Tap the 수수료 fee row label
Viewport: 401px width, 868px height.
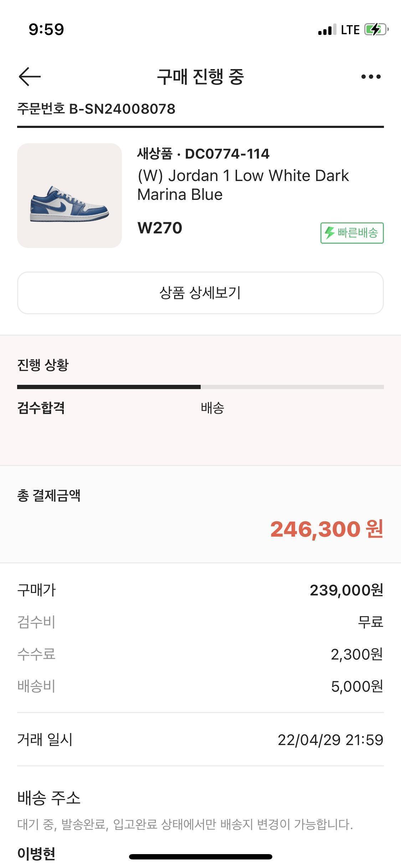(x=36, y=654)
